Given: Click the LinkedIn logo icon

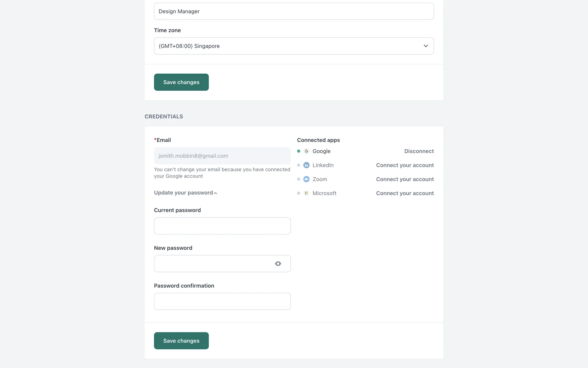Looking at the screenshot, I should 306,165.
